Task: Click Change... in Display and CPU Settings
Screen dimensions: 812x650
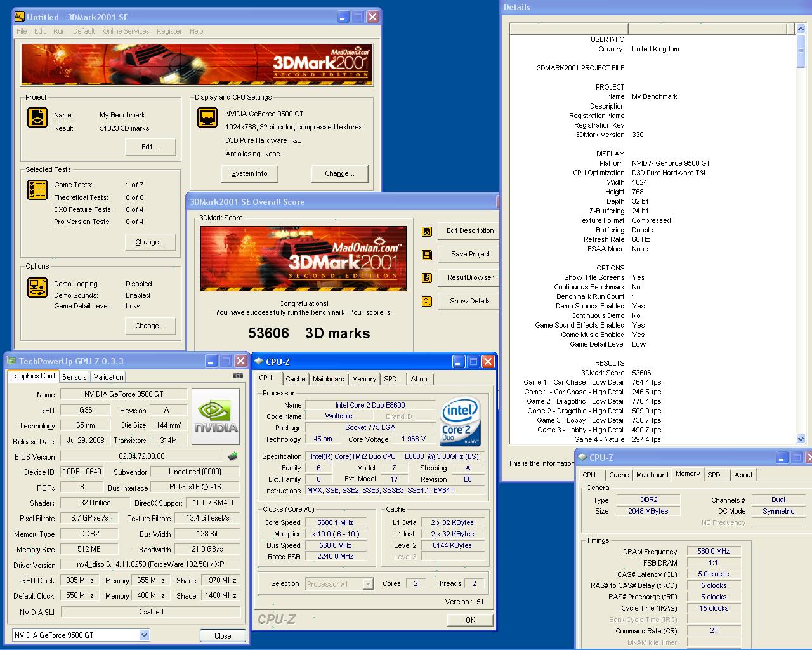Action: point(339,173)
